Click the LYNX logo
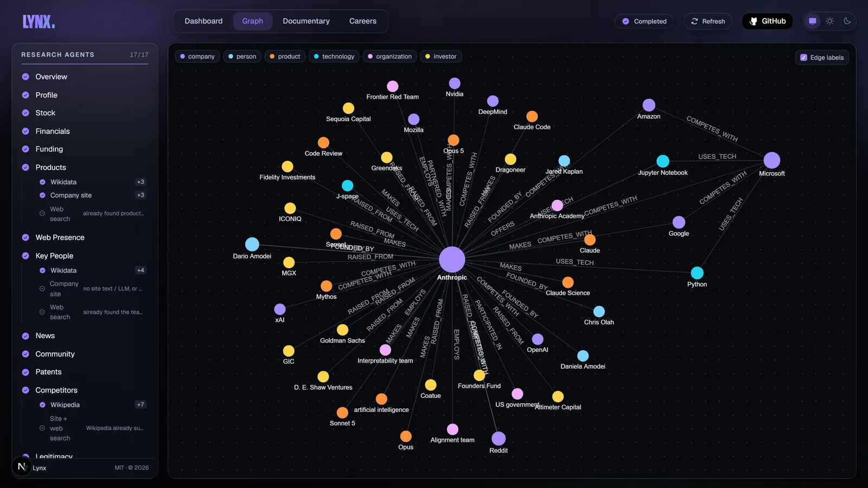 coord(39,22)
